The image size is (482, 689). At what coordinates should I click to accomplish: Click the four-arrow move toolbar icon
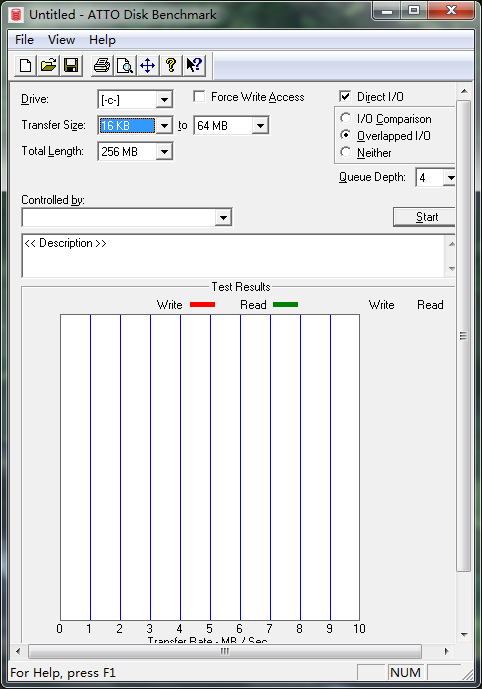pos(148,65)
